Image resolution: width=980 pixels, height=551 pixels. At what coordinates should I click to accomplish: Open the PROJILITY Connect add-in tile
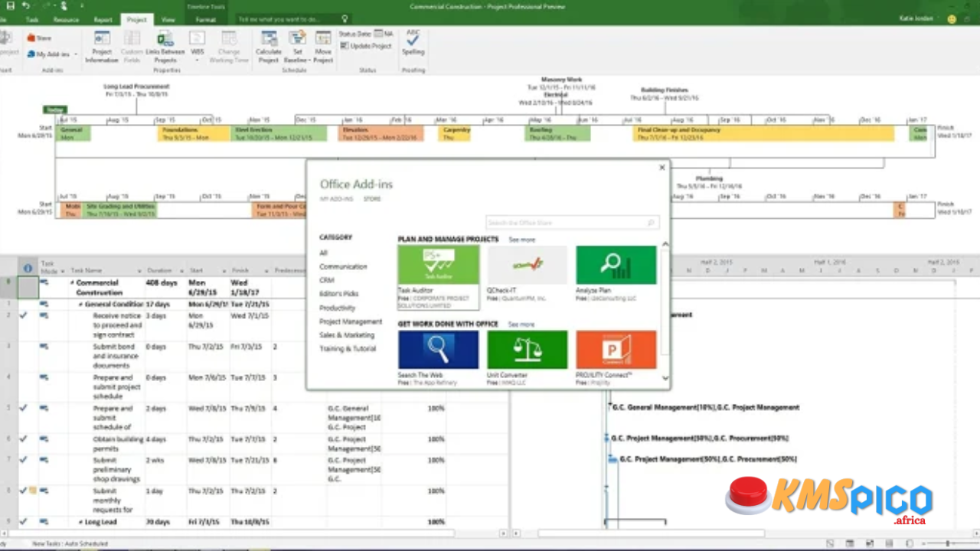pos(616,358)
